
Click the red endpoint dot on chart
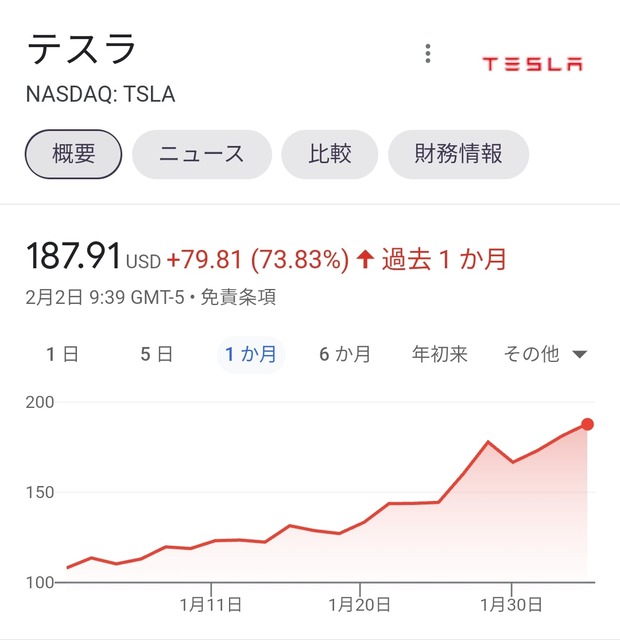588,424
